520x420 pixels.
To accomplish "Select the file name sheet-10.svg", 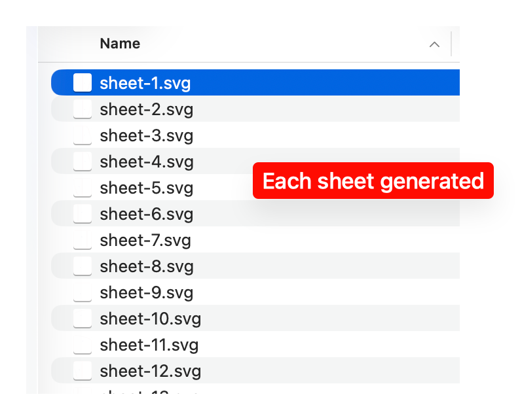I will point(151,319).
